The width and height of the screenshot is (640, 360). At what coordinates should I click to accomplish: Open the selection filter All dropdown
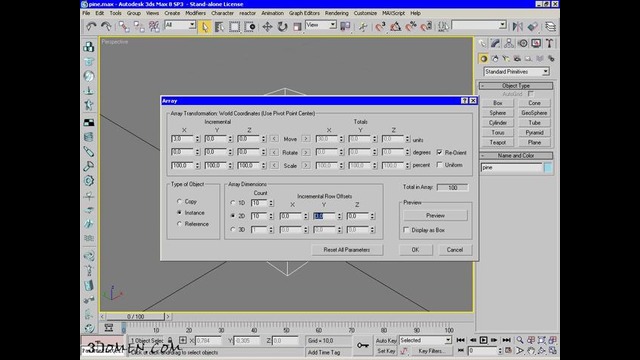180,25
